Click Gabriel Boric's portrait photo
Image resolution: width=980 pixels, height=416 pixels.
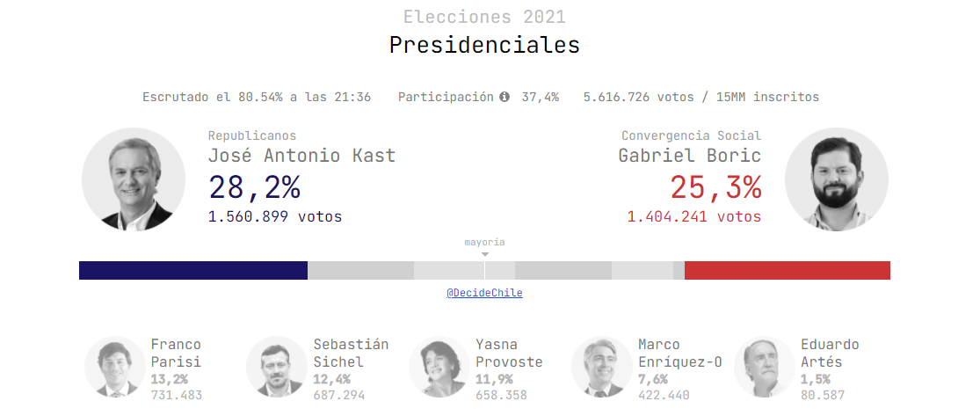pos(836,179)
